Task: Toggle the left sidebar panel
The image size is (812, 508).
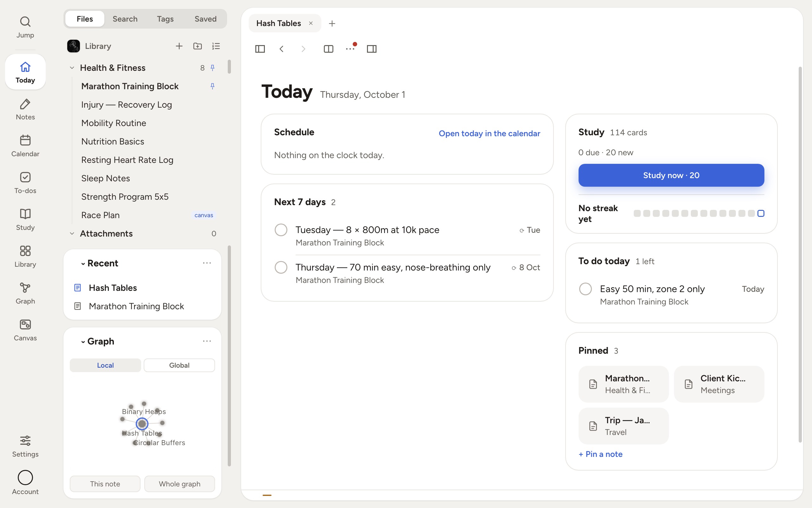Action: coord(260,49)
